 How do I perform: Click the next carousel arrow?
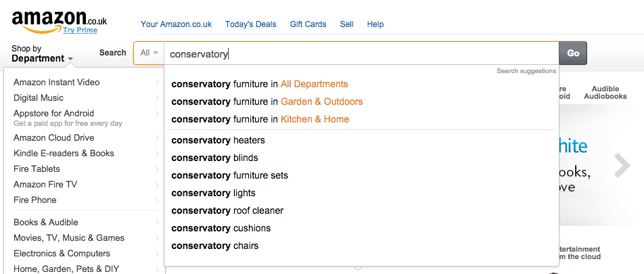pyautogui.click(x=622, y=165)
